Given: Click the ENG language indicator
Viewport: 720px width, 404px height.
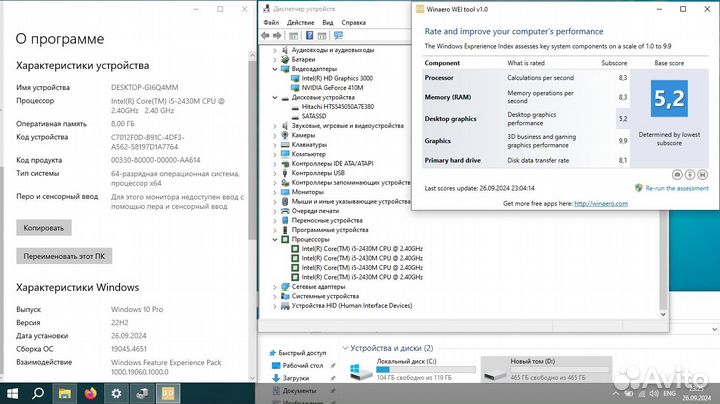Looking at the screenshot, I should coord(669,394).
